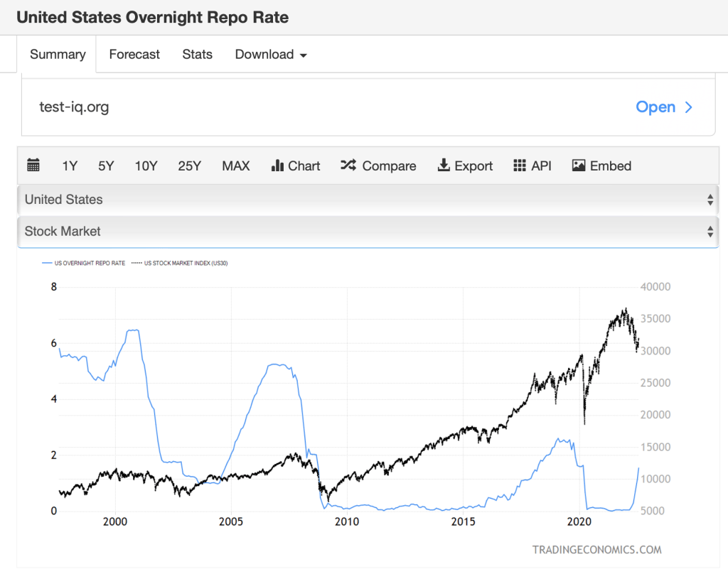Select the 10Y time range
The width and height of the screenshot is (728, 579).
tap(146, 166)
